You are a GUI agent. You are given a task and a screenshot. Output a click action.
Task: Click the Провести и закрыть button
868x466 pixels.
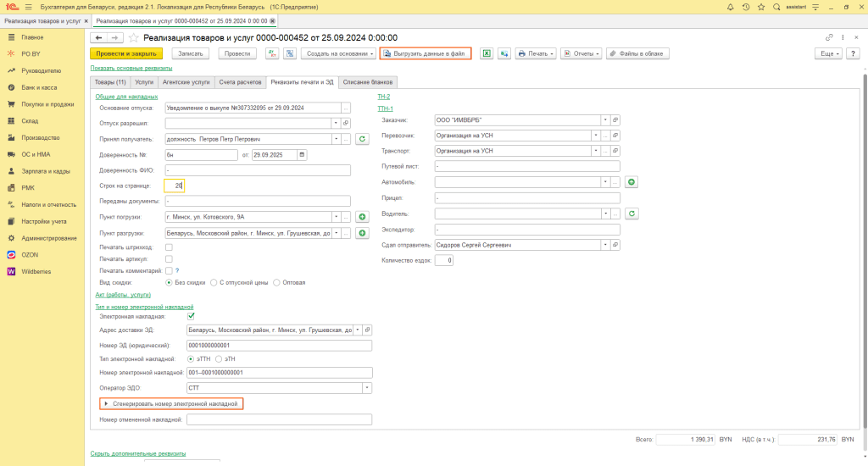click(125, 53)
